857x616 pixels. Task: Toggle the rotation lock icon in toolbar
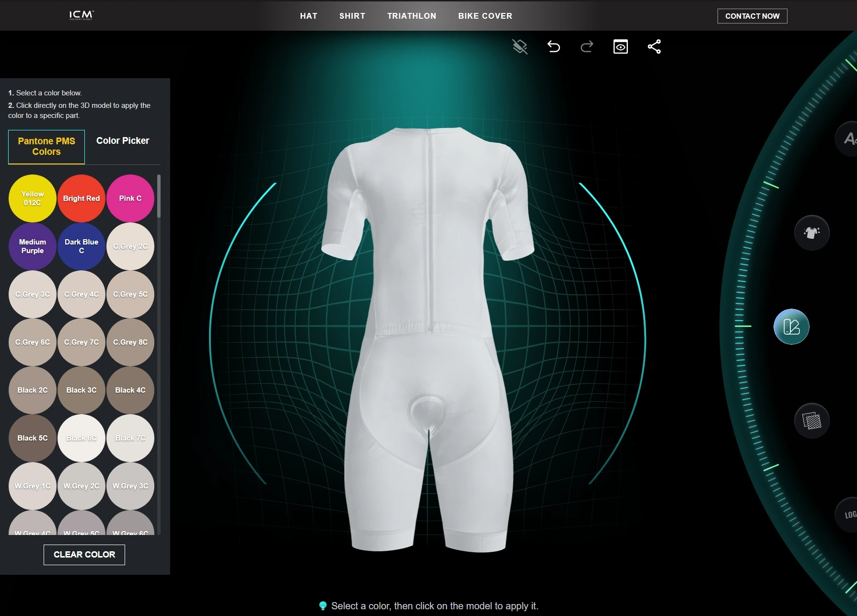coord(520,46)
